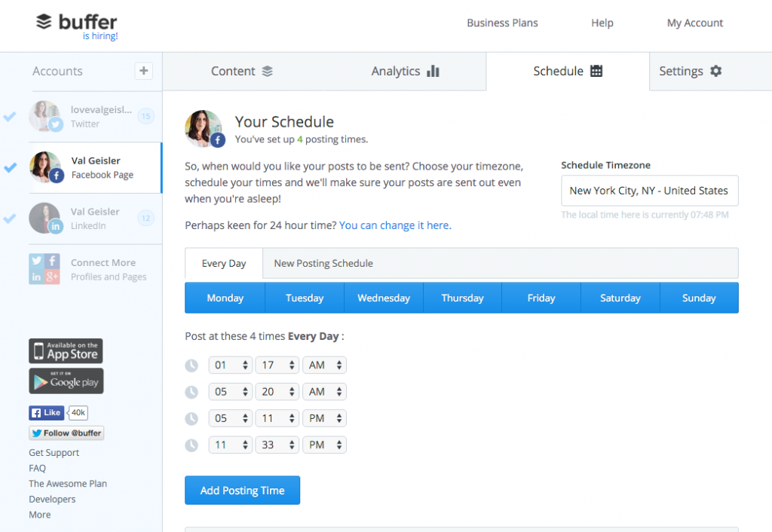772x532 pixels.
Task: Open the Settings tab
Action: [x=711, y=72]
